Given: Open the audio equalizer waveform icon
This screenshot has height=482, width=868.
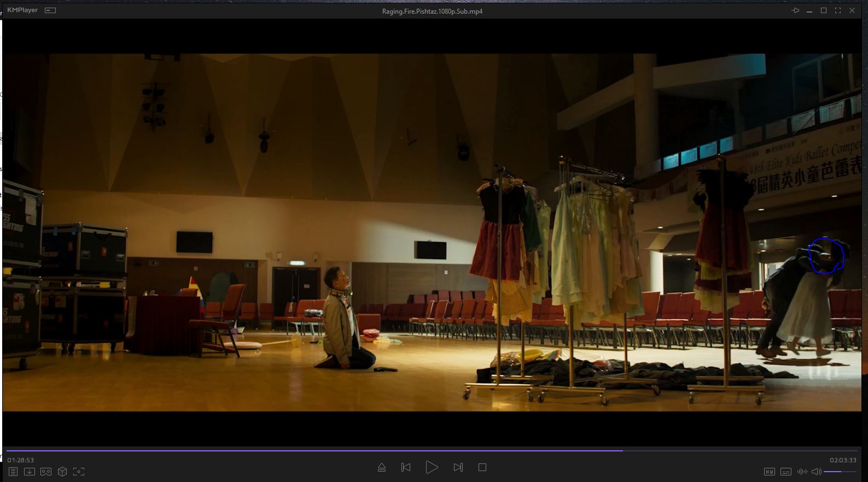Looking at the screenshot, I should coord(802,472).
